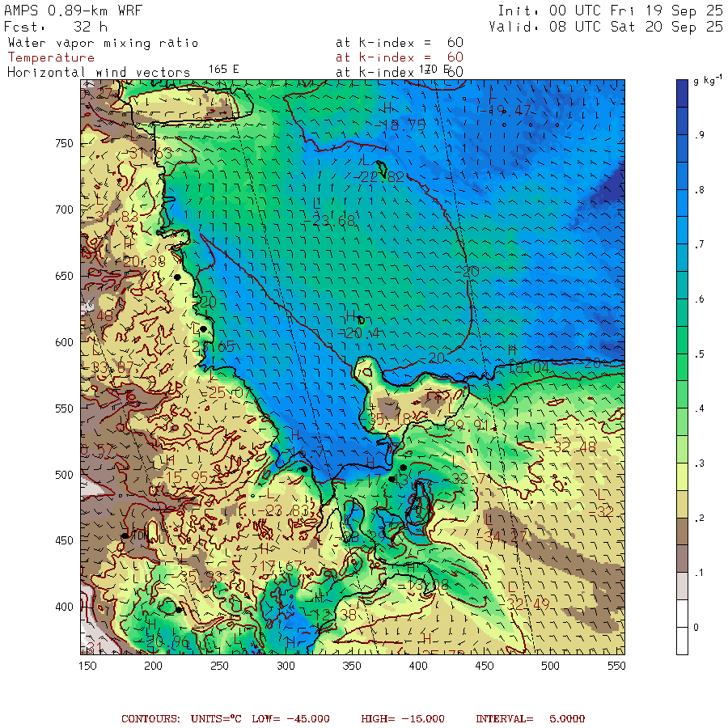Screen dimensions: 728x728
Task: Click the low value '-32.48' on map
Action: 570,447
